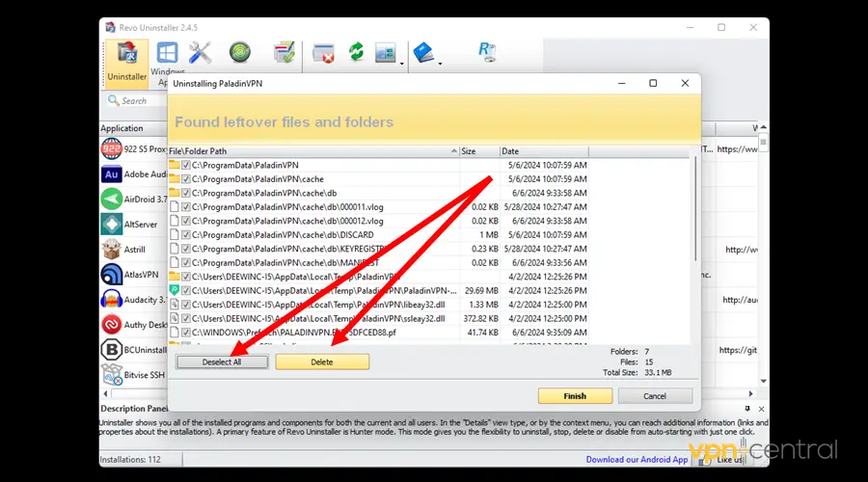Open the Windows Apps toolbar icon
Viewport: 868px width, 482px height.
(x=167, y=54)
